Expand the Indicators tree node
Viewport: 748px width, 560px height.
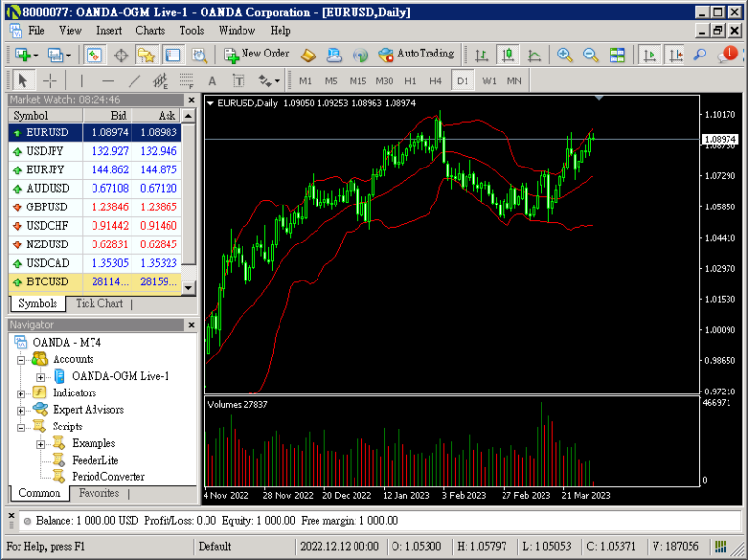tap(22, 393)
